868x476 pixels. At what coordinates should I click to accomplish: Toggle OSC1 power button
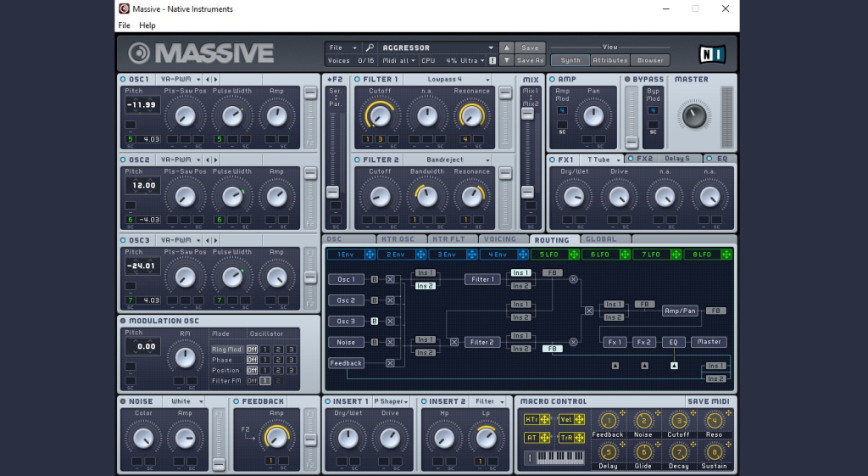coord(123,79)
